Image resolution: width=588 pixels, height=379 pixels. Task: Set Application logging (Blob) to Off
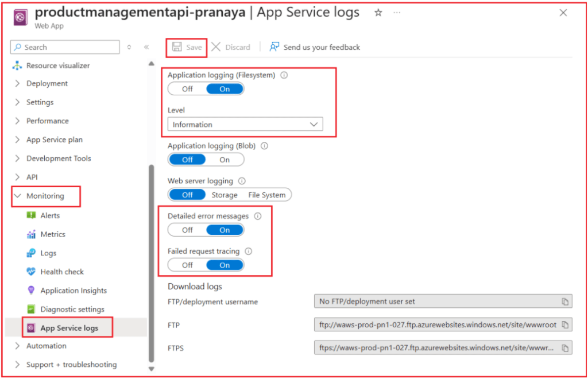(x=187, y=160)
